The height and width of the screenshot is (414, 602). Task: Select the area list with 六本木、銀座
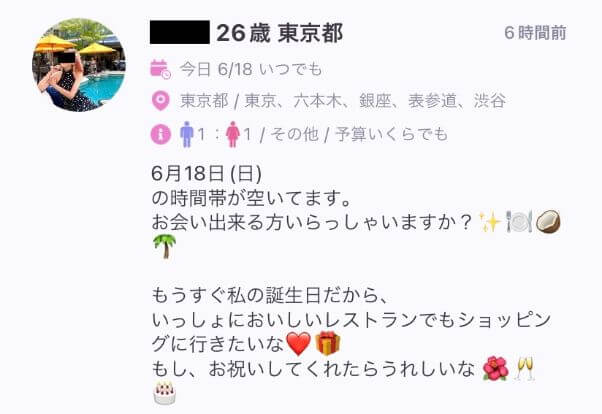[x=343, y=101]
